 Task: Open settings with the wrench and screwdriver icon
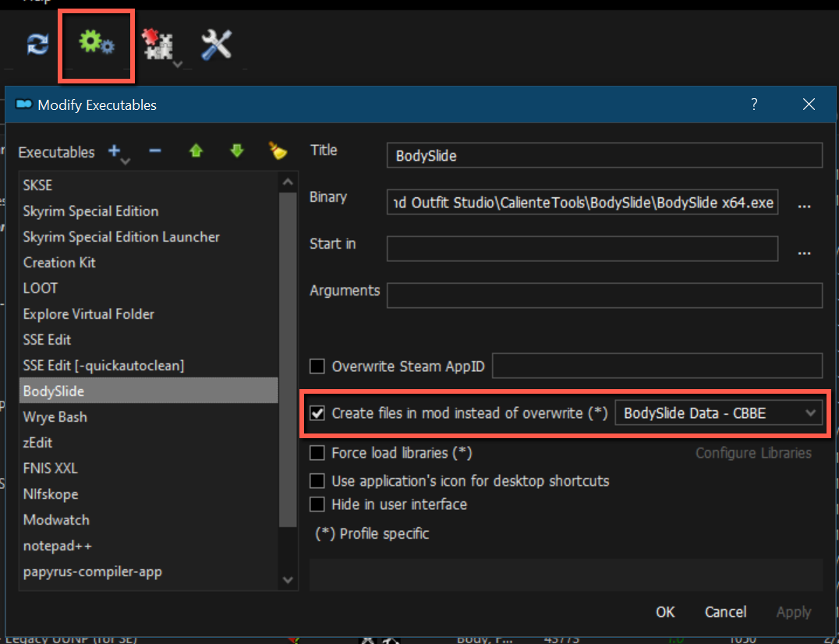click(x=216, y=44)
